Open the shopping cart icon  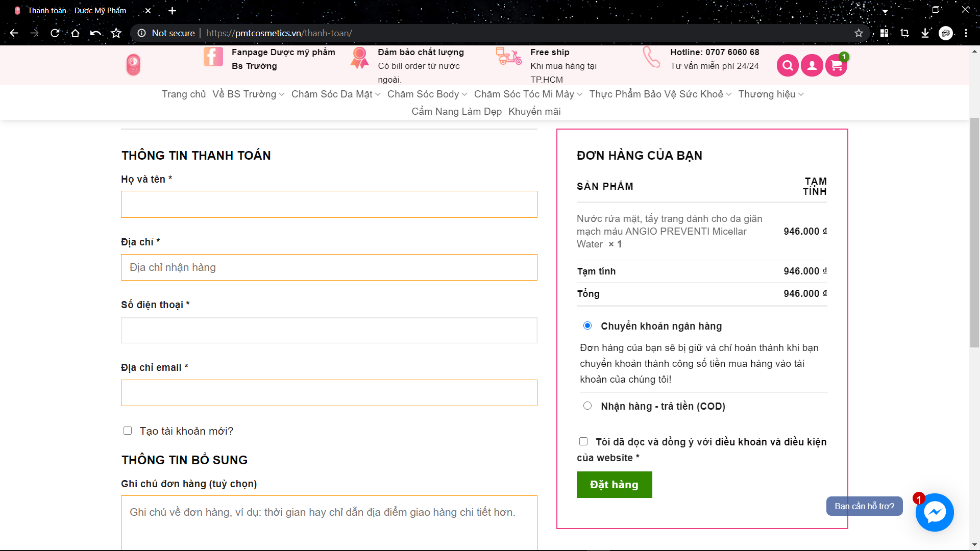[836, 65]
